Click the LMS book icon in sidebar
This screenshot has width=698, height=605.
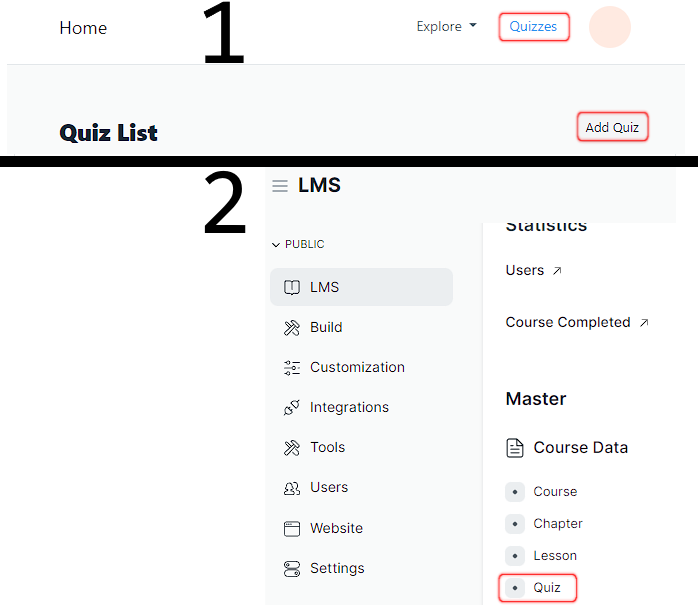tap(292, 287)
